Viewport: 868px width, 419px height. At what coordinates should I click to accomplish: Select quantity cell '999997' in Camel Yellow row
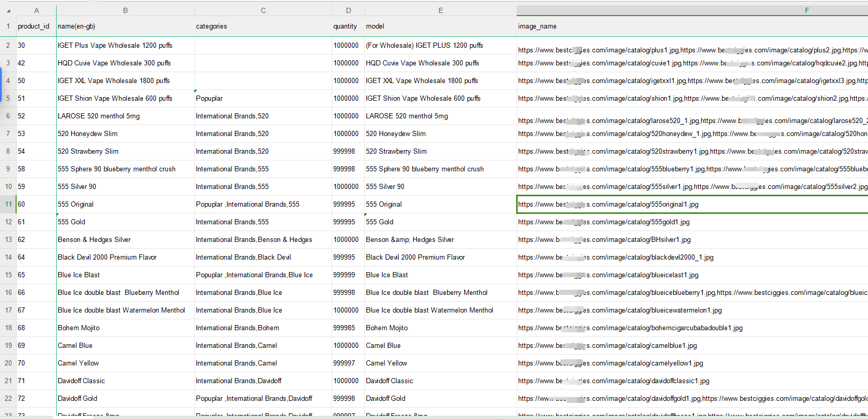click(x=348, y=363)
